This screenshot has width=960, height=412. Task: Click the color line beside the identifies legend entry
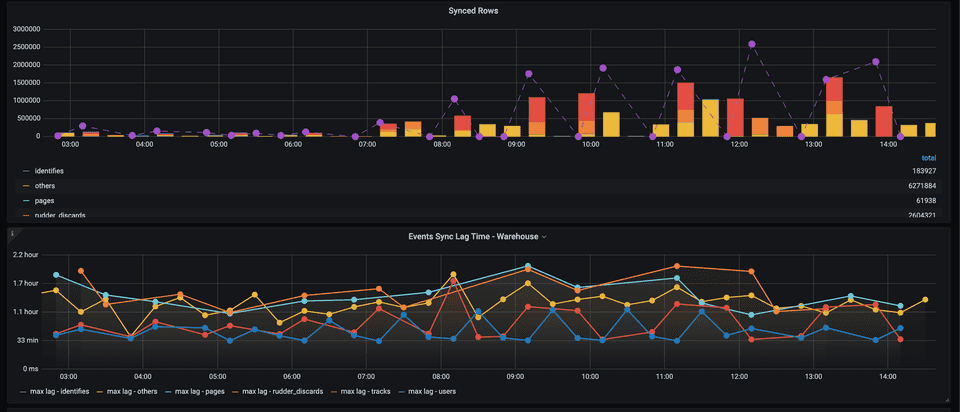(26, 171)
